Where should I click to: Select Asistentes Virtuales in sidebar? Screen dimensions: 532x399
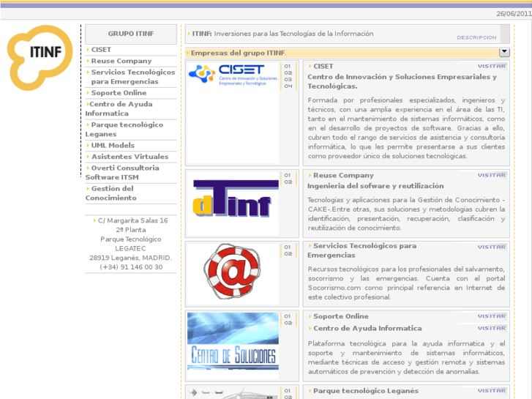tap(130, 157)
